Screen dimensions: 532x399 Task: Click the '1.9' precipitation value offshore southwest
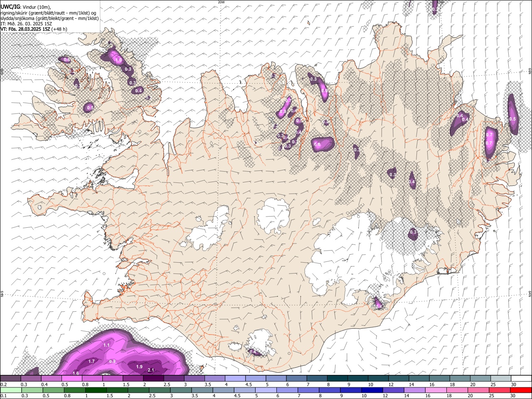(139, 367)
